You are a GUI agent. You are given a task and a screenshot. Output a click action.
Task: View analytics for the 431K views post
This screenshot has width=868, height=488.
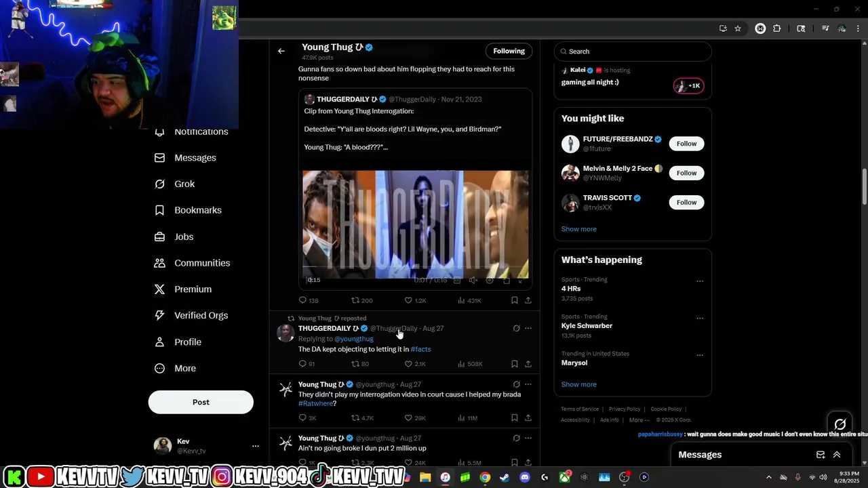[469, 300]
